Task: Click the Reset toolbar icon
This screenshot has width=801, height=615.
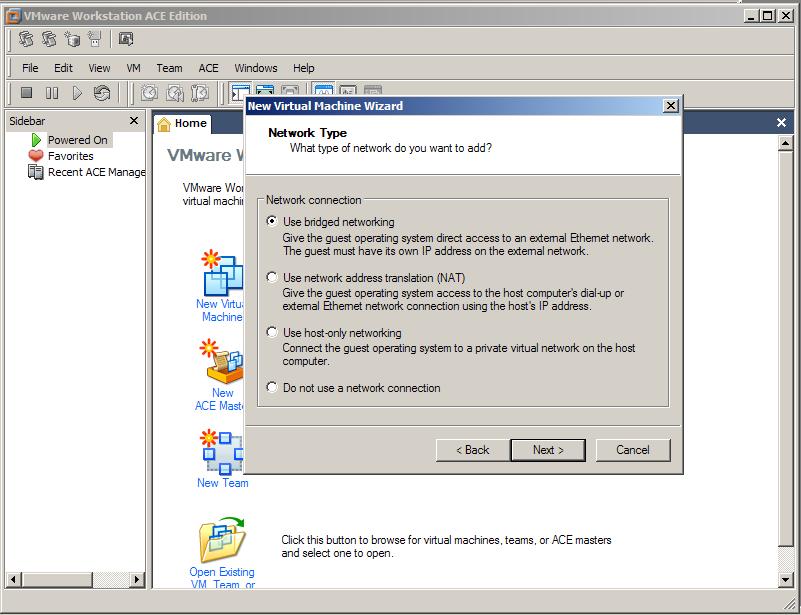Action: click(102, 93)
